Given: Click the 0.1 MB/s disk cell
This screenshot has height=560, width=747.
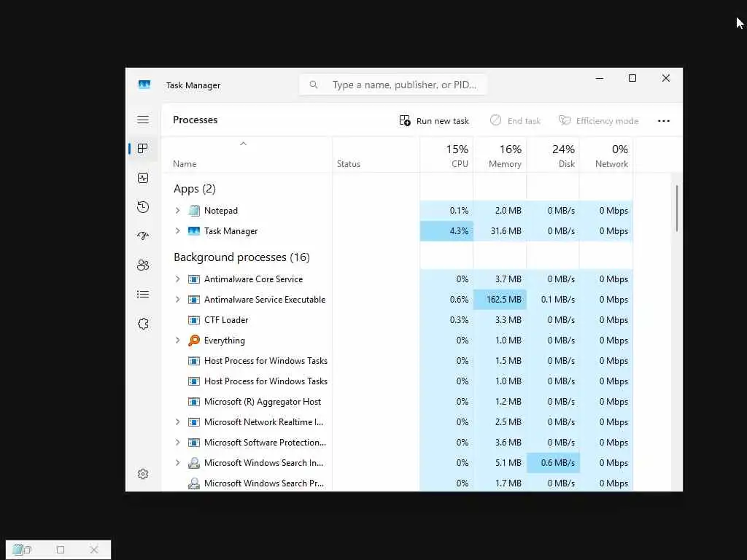Looking at the screenshot, I should (x=553, y=300).
